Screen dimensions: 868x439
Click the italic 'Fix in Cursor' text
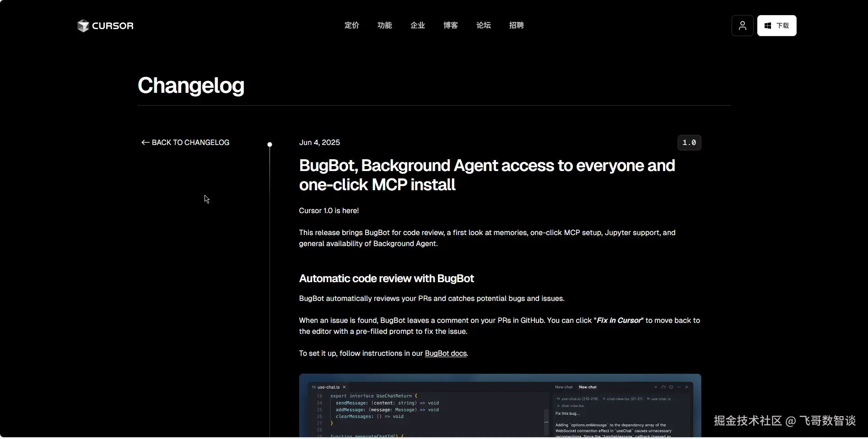click(x=619, y=321)
